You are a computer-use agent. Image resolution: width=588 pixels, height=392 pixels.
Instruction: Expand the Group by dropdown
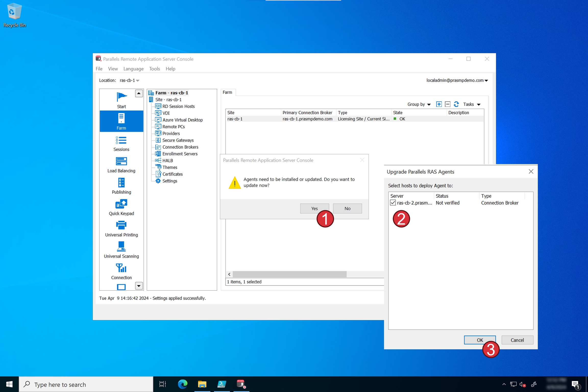pos(419,104)
